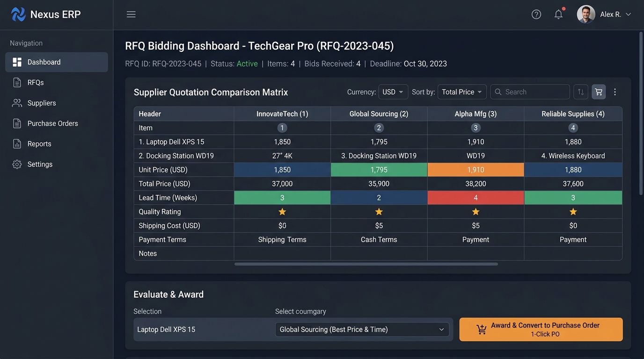Click the Active status text
Viewport: 644px width, 359px height.
(x=247, y=64)
